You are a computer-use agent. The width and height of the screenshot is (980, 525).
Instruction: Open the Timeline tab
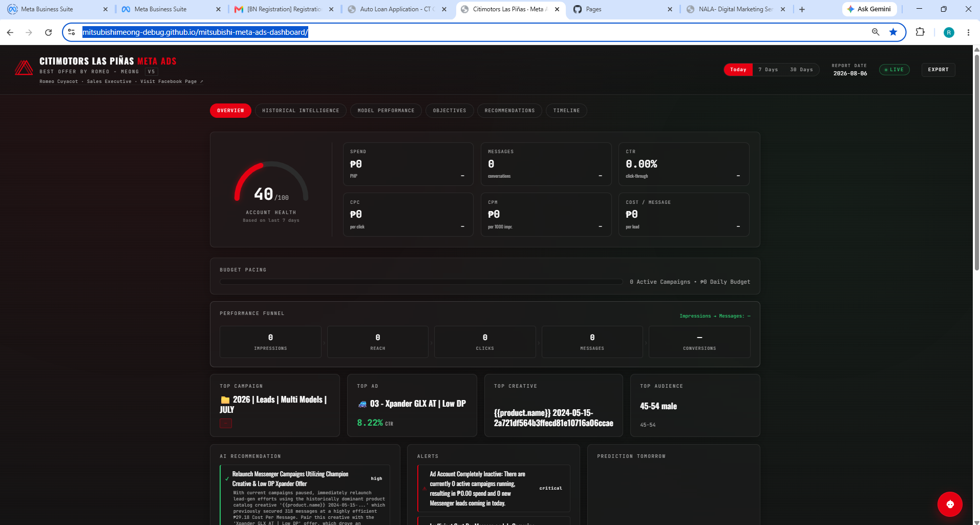click(x=566, y=111)
